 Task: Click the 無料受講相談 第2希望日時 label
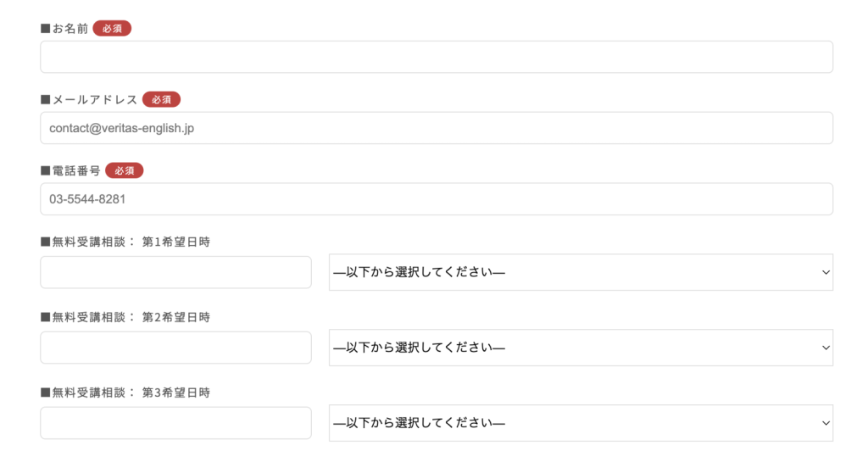pos(125,317)
